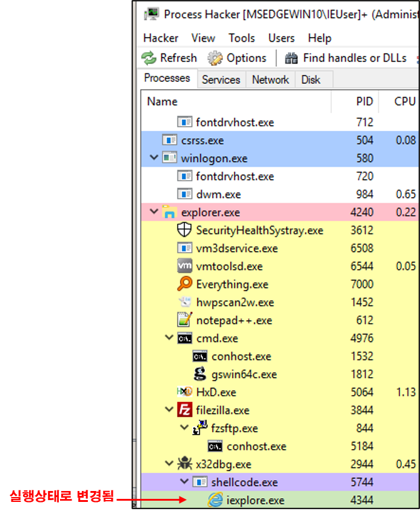Select the shellcode.exe process name
Viewport: 420px width, 511px height.
(244, 483)
